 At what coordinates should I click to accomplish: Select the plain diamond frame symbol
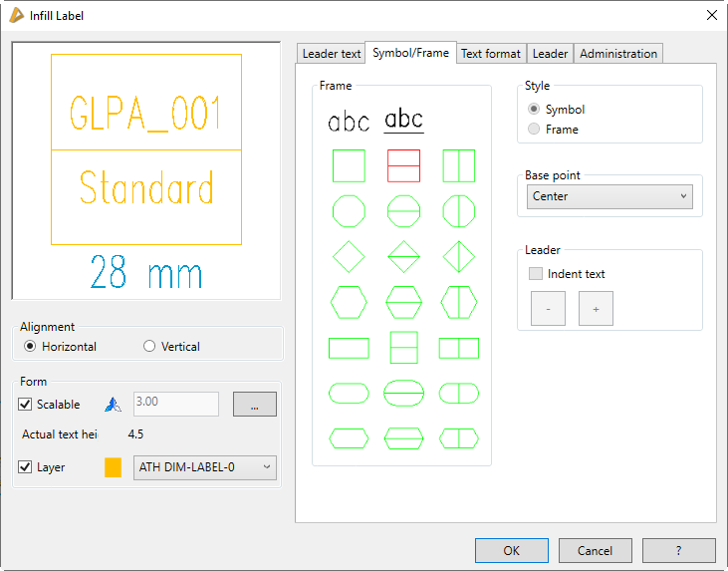(x=349, y=256)
